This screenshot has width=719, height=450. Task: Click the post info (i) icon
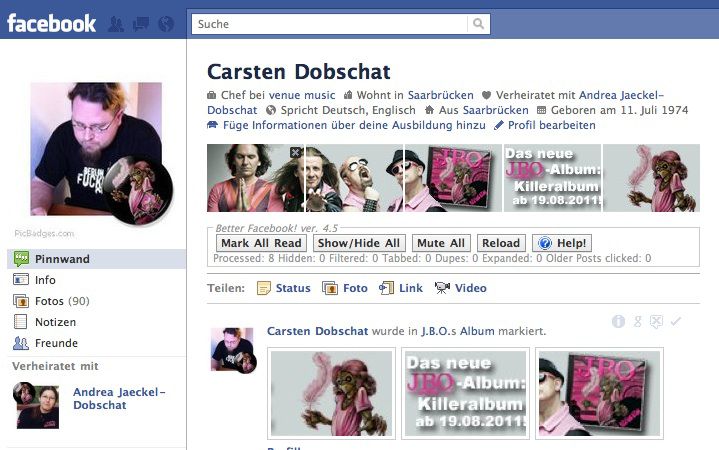618,322
